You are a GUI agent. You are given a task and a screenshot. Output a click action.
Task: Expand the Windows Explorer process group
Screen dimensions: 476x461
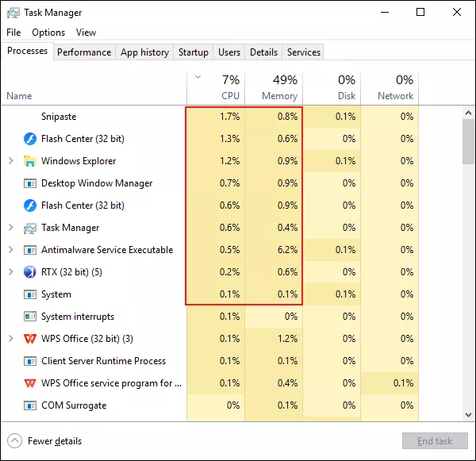tap(11, 160)
